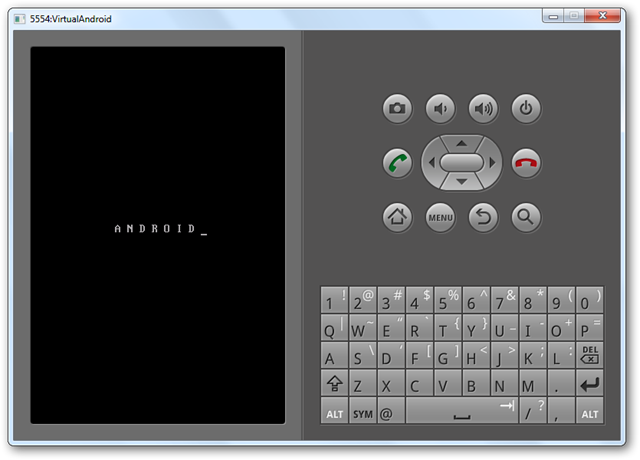This screenshot has width=640, height=460.
Task: Click the Q key
Action: click(334, 327)
